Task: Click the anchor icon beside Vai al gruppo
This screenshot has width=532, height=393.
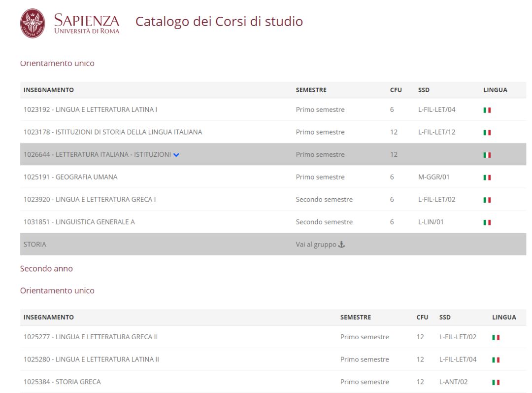Action: [x=341, y=244]
